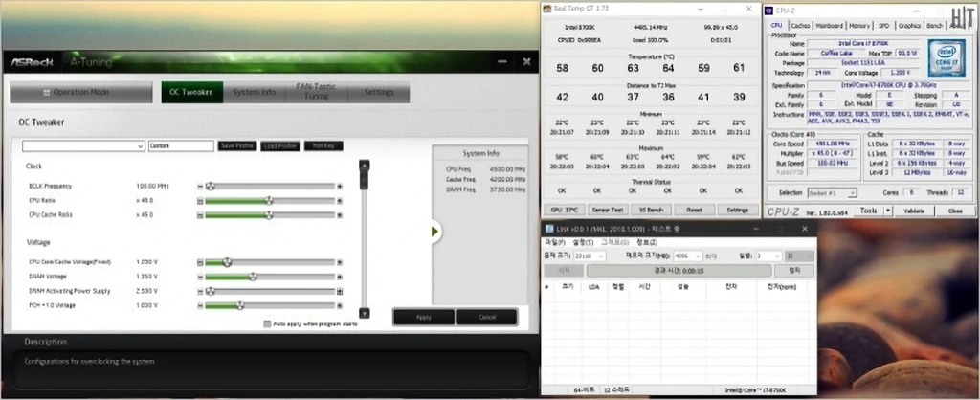Switch to the Mainboard tab in CPU-Z
This screenshot has width=980, height=400.
click(830, 26)
